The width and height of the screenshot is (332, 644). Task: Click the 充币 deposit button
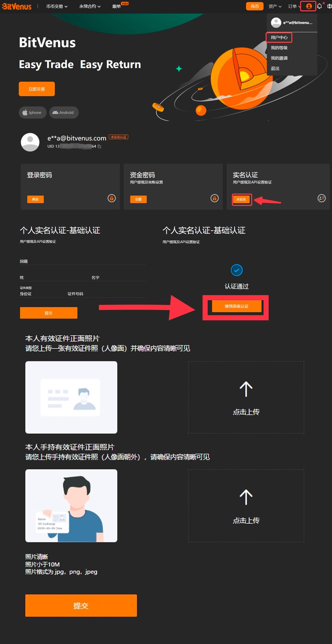[255, 6]
